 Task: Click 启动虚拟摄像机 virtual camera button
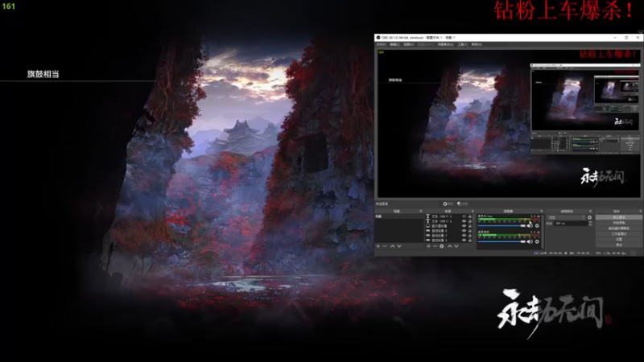pyautogui.click(x=618, y=228)
